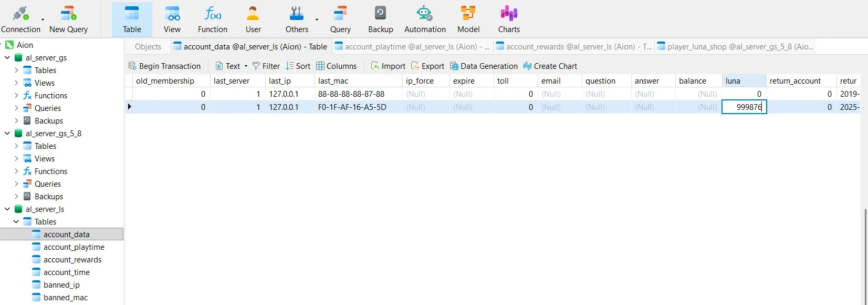
Task: Open the Connection tool
Action: pyautogui.click(x=20, y=19)
